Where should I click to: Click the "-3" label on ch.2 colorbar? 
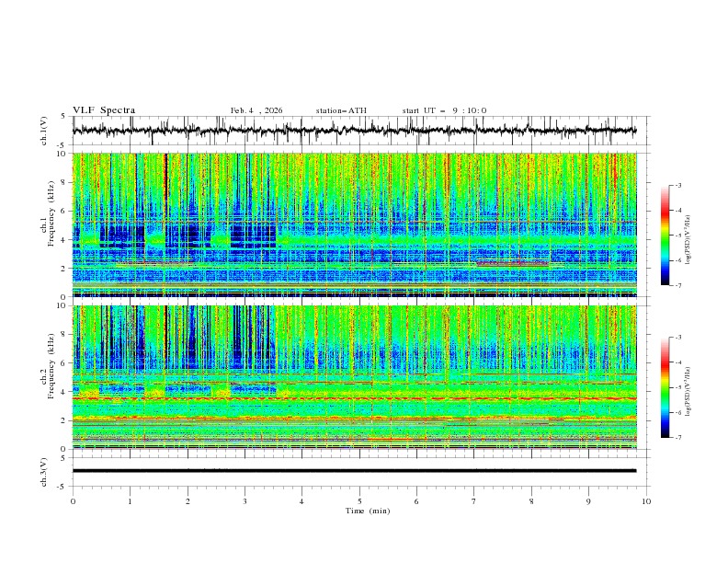[678, 338]
